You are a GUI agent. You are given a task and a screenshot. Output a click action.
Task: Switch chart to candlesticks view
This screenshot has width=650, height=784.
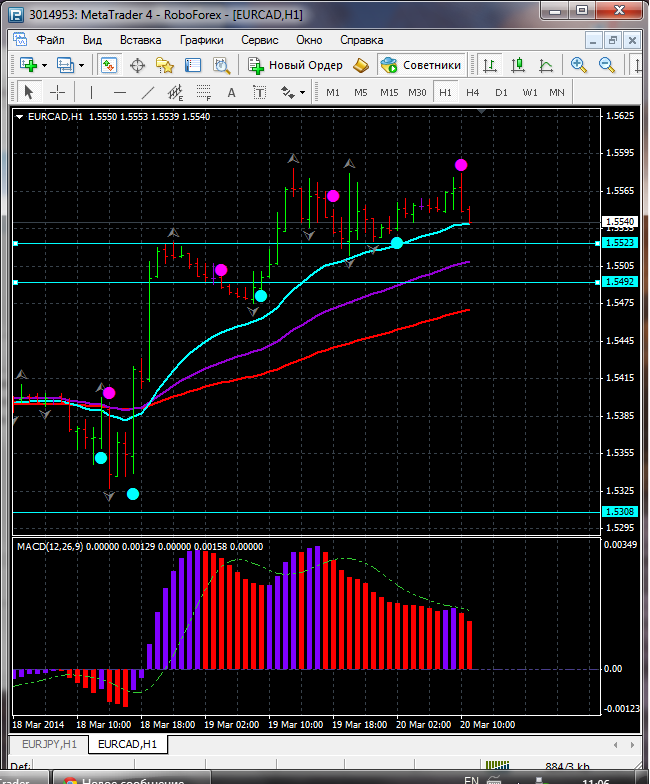coord(518,65)
